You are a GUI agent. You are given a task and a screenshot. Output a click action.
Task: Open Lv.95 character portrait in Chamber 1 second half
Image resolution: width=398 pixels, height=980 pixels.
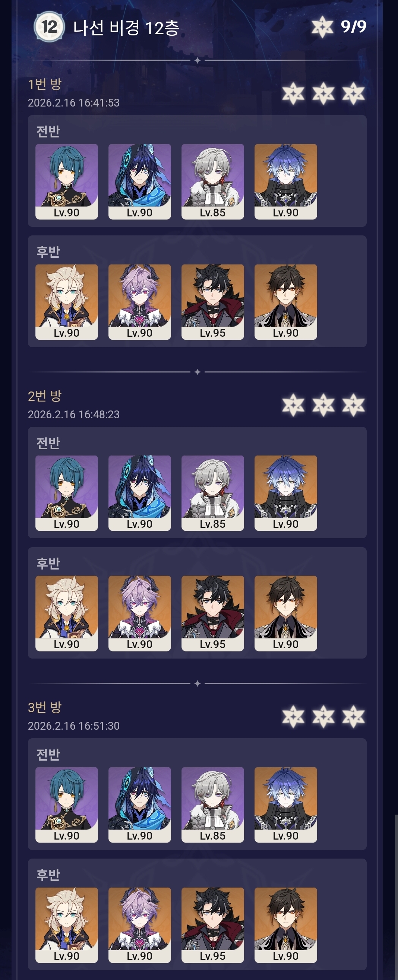point(213,302)
